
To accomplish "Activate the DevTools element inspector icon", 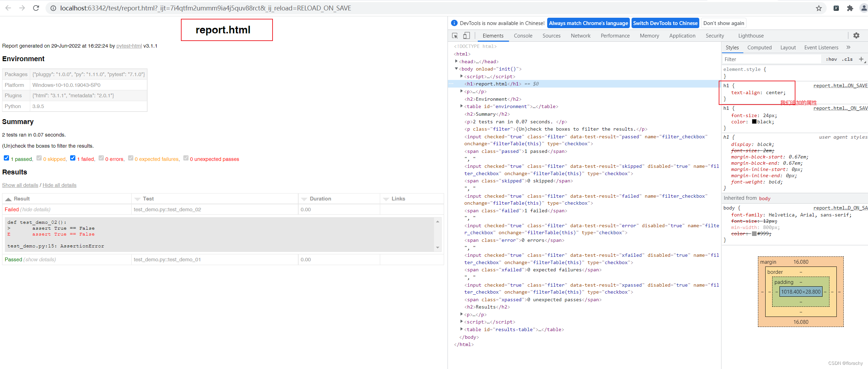I will (x=455, y=36).
